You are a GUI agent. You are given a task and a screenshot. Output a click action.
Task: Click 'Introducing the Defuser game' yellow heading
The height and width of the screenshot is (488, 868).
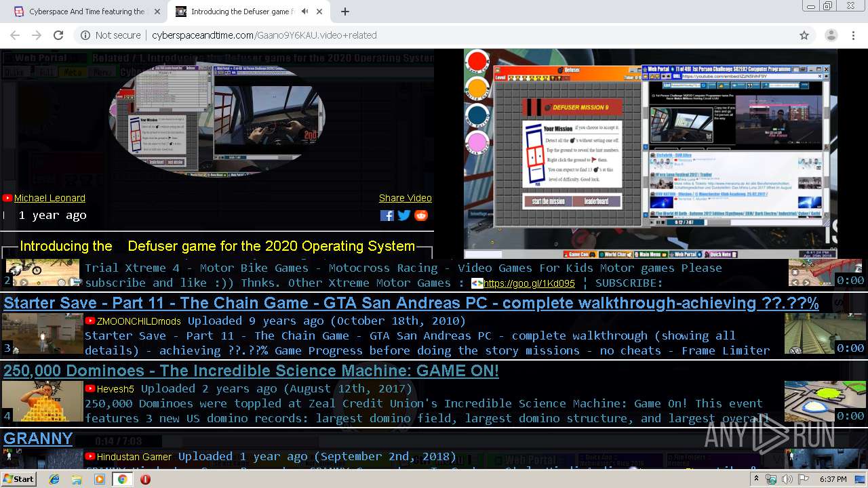pos(217,246)
